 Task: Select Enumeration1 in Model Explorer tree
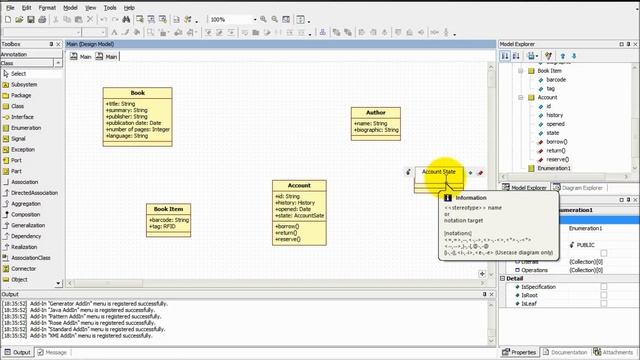click(x=553, y=168)
